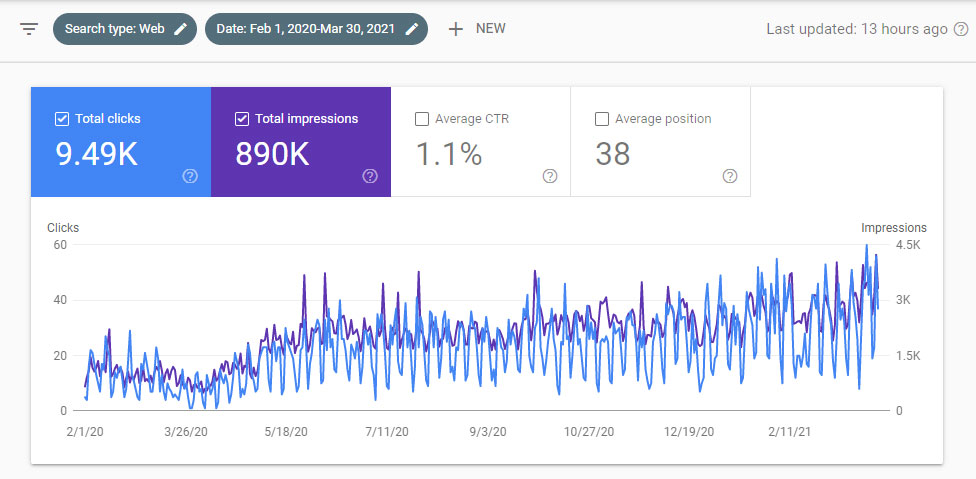Screen dimensions: 976x479
Task: Open help icon on Total clicks card
Action: point(190,176)
